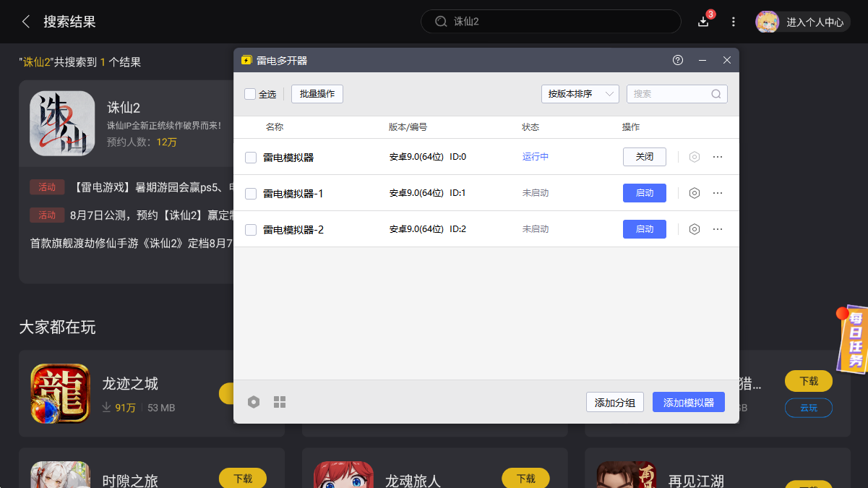Click 启动 for 雷电模拟器-1
Viewport: 868px width, 488px height.
[645, 193]
